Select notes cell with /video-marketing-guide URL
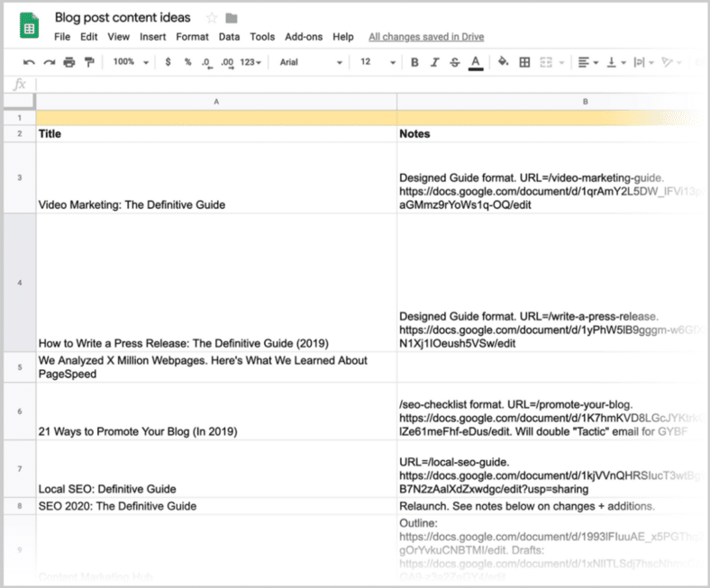710x588 pixels. click(x=551, y=178)
